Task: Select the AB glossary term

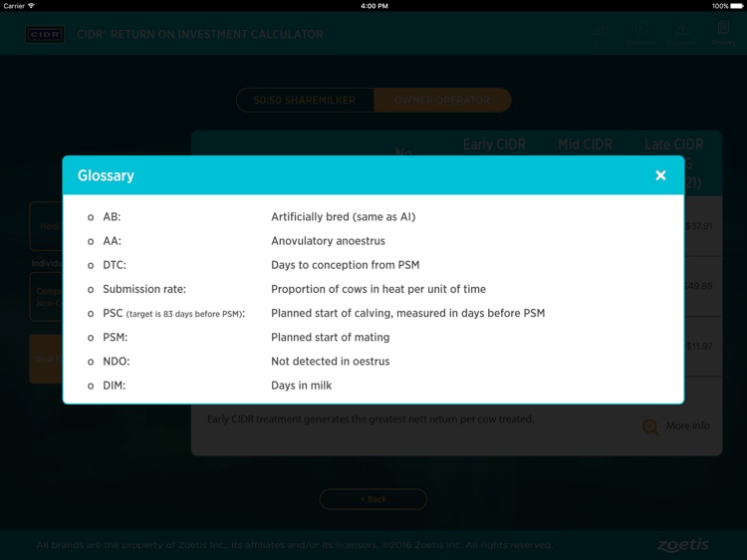Action: (x=112, y=217)
